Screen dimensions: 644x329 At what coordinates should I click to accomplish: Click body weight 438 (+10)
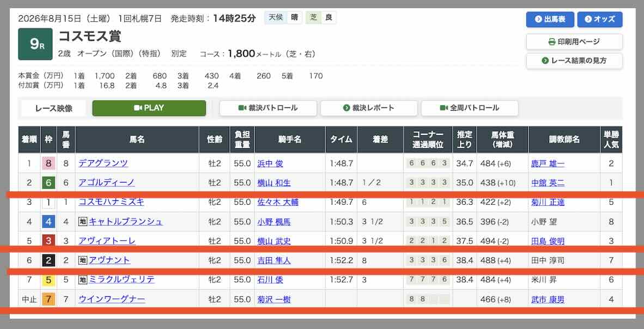(498, 183)
